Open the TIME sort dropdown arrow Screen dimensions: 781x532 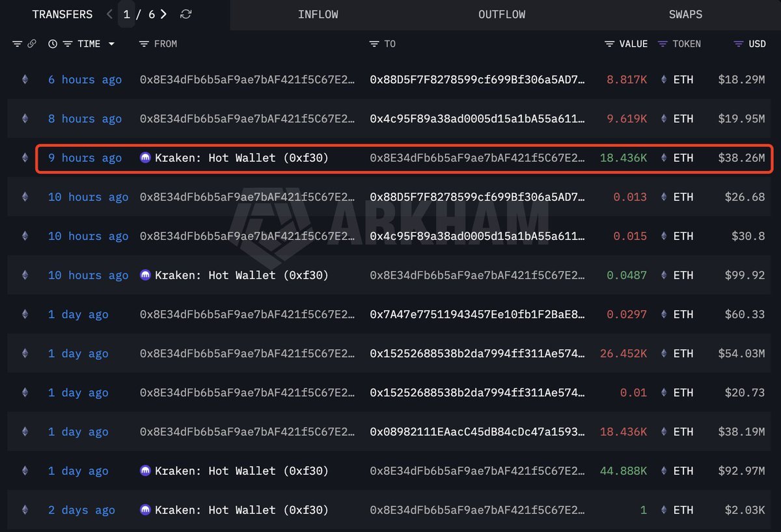coord(111,44)
